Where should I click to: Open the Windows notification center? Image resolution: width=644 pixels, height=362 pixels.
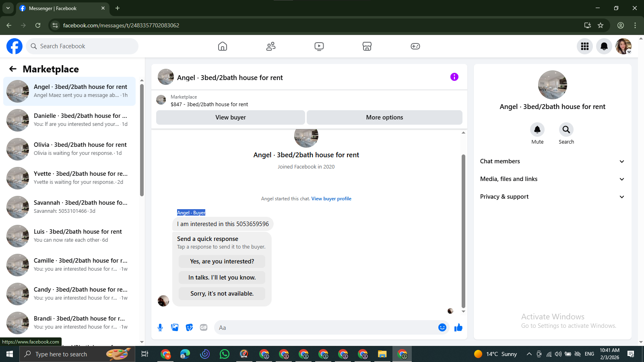coord(631,354)
